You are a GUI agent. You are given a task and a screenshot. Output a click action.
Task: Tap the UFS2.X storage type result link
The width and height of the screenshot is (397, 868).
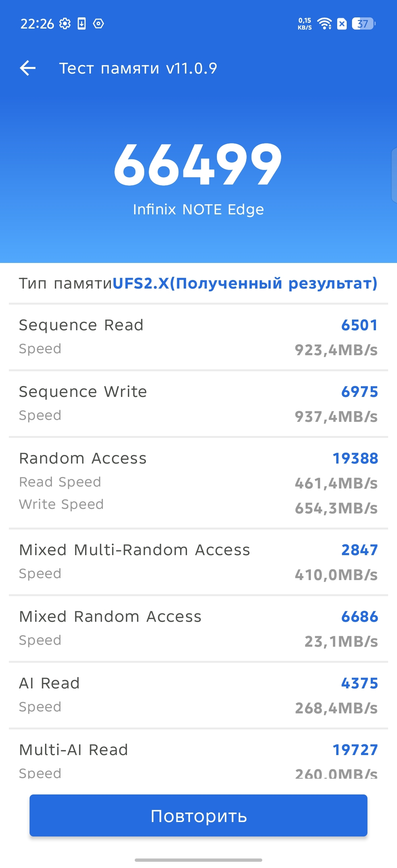click(245, 283)
